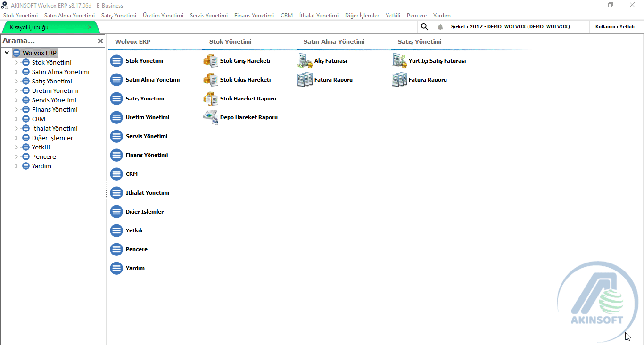Click Yetkili round icon in Wolvox ERP column
The width and height of the screenshot is (644, 345).
116,230
